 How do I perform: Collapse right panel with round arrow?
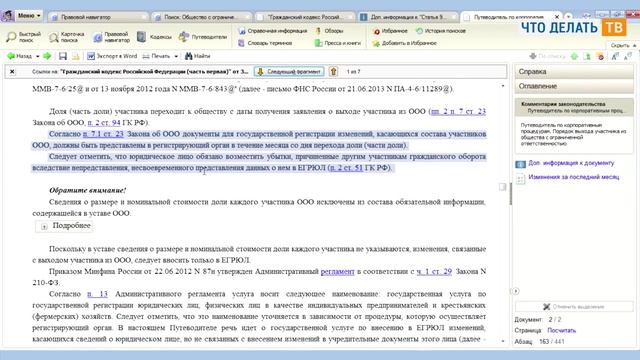(516, 291)
